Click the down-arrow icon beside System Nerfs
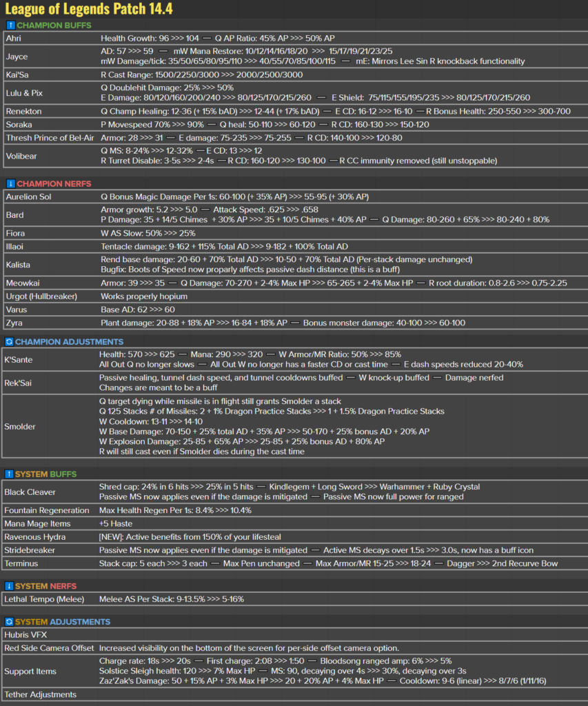Screen dimensions: 588x706 click(9, 586)
